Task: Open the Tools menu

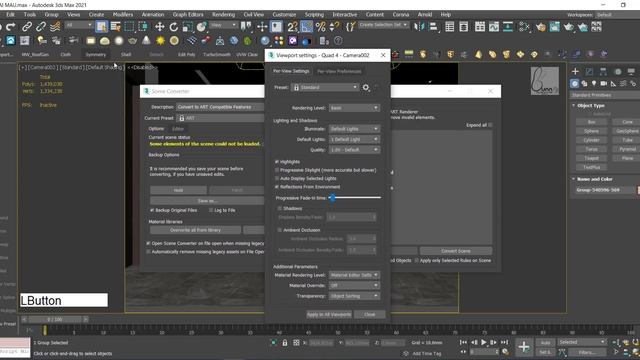Action: click(x=30, y=14)
